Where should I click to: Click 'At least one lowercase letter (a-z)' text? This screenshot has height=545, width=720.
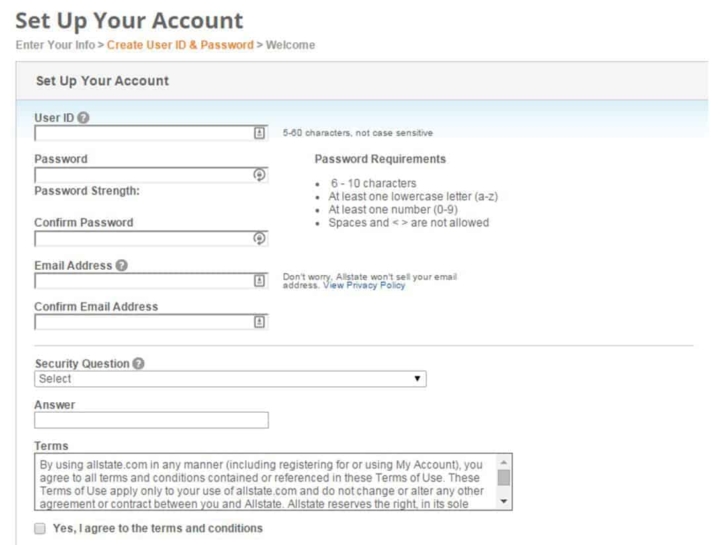click(x=413, y=197)
